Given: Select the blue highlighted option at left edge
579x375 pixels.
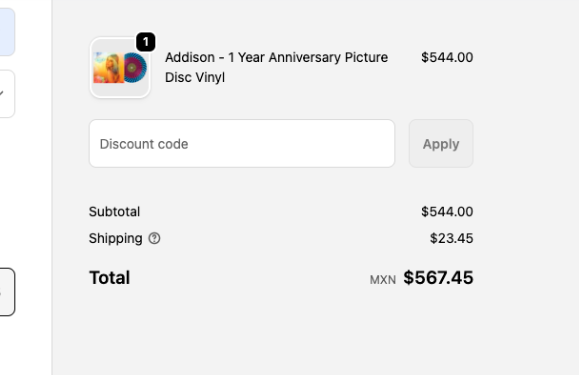Looking at the screenshot, I should (x=7, y=32).
